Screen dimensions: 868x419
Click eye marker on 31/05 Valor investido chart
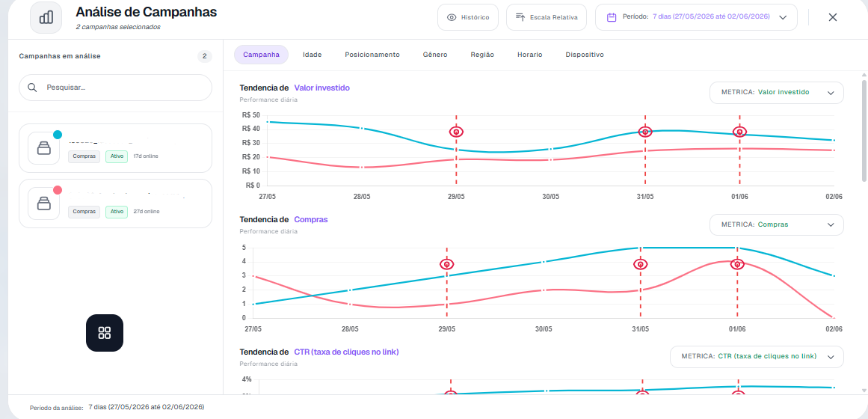click(x=645, y=132)
